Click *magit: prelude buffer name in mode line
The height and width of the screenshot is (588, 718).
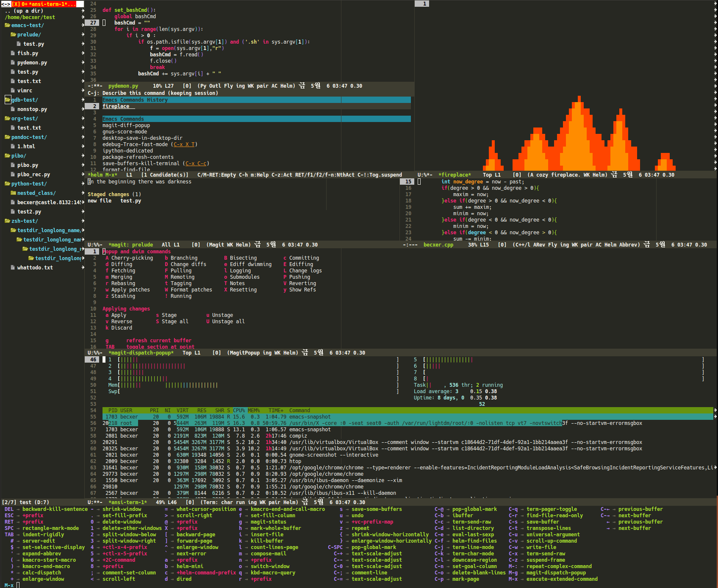(130, 245)
